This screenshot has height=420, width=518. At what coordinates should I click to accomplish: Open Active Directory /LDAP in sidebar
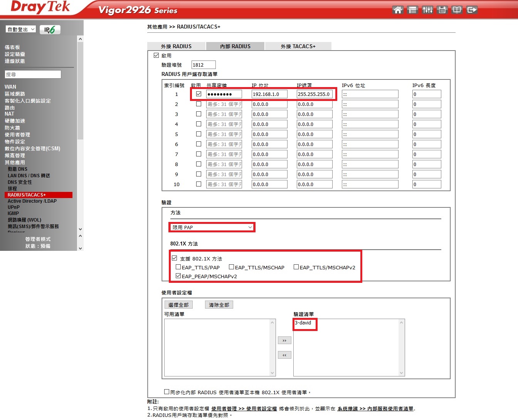point(32,201)
